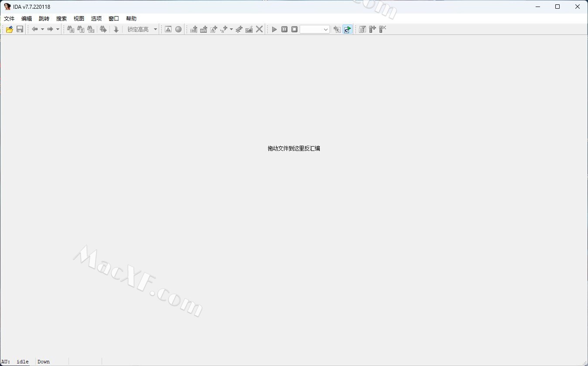The width and height of the screenshot is (588, 366).
Task: Open the 编辑 menu
Action: [27, 18]
